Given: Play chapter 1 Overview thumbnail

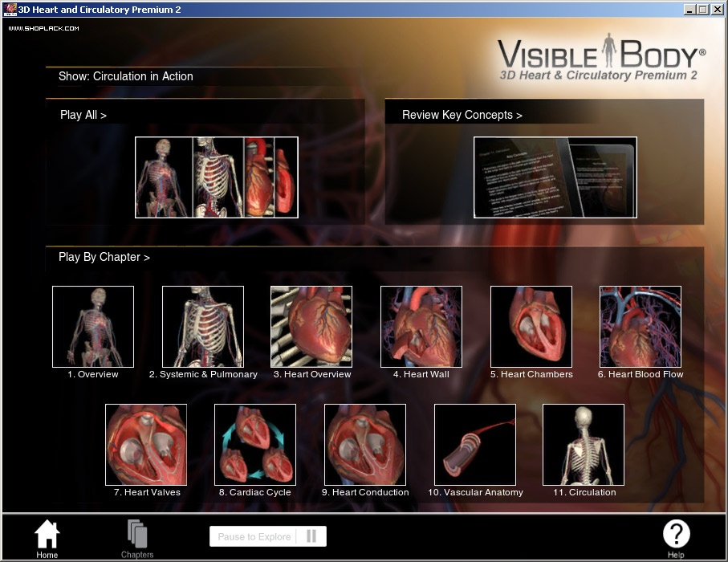Looking at the screenshot, I should (93, 327).
